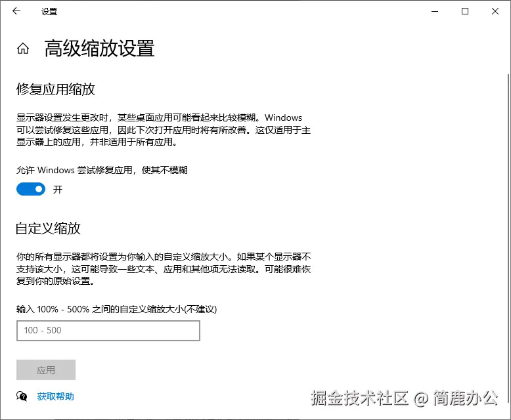Click the help chat bubble icon
The height and width of the screenshot is (420, 511).
pyautogui.click(x=22, y=396)
